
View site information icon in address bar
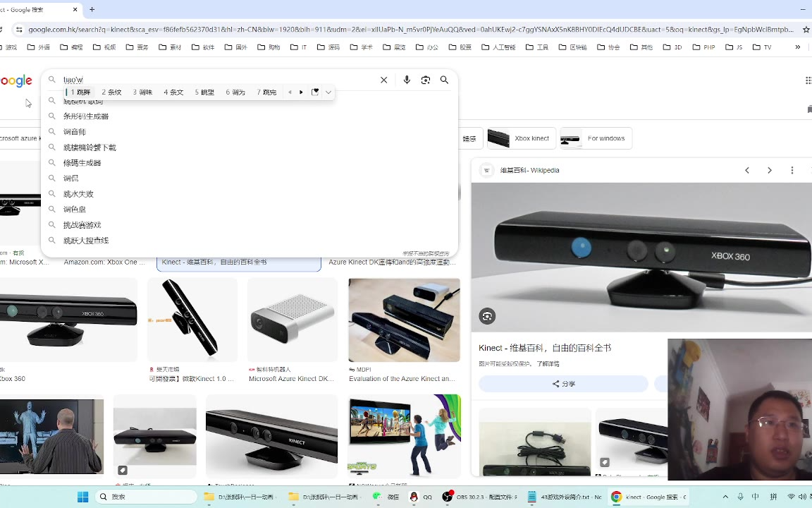click(18, 30)
